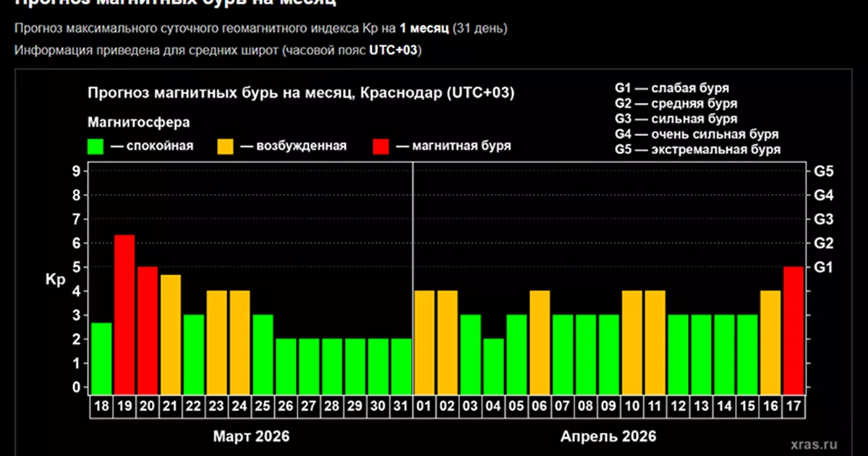868x456 pixels.
Task: Click the 'Март 2026' month label
Action: click(251, 436)
